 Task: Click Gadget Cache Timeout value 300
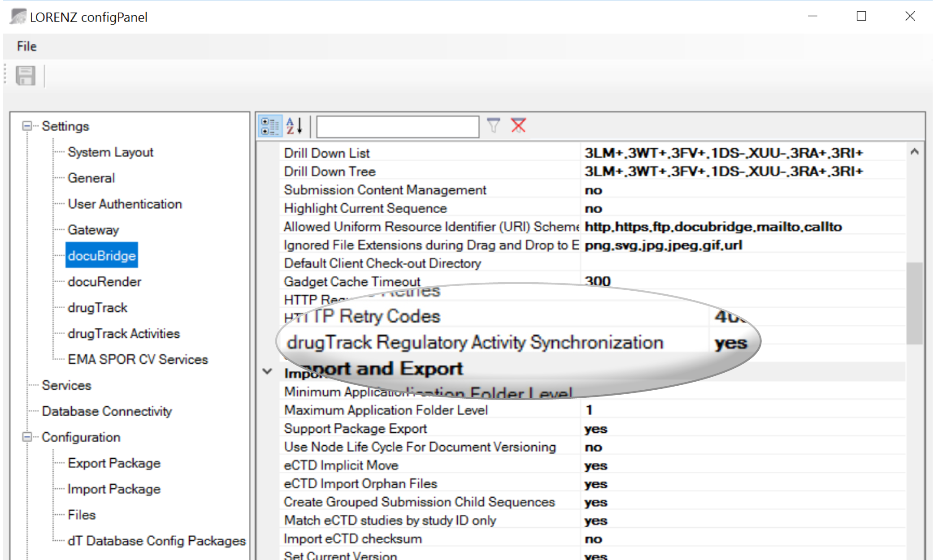[x=597, y=281]
